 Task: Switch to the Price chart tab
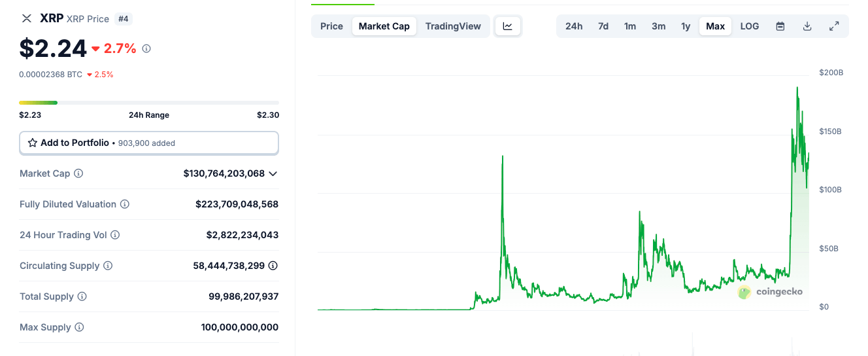[331, 26]
